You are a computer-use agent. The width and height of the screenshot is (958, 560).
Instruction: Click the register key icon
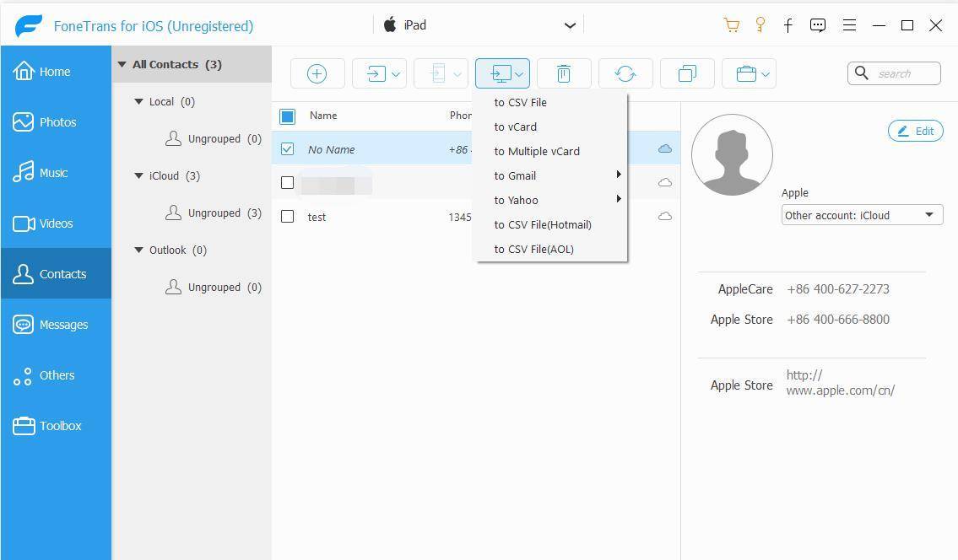[x=760, y=25]
